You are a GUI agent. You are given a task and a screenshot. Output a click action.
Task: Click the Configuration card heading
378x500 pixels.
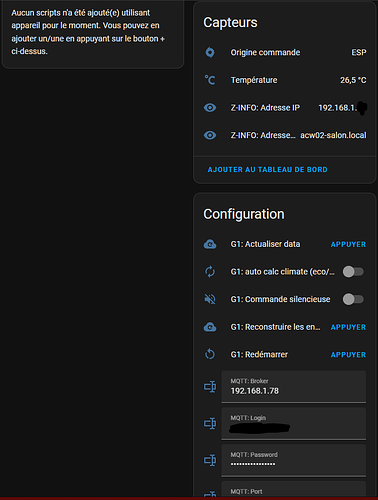tap(244, 214)
